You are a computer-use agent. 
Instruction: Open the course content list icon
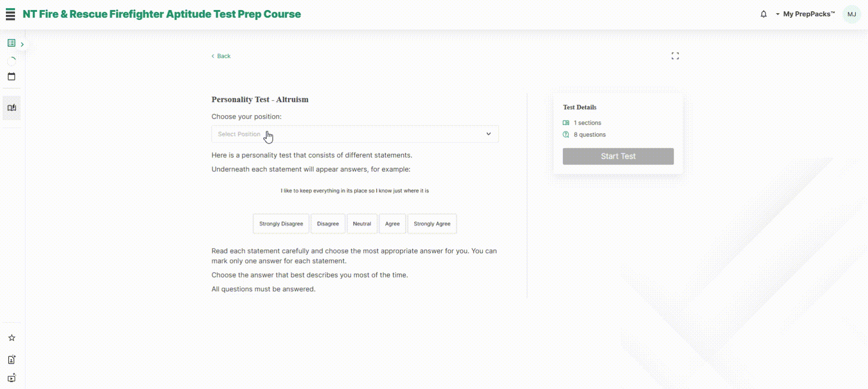click(x=12, y=43)
